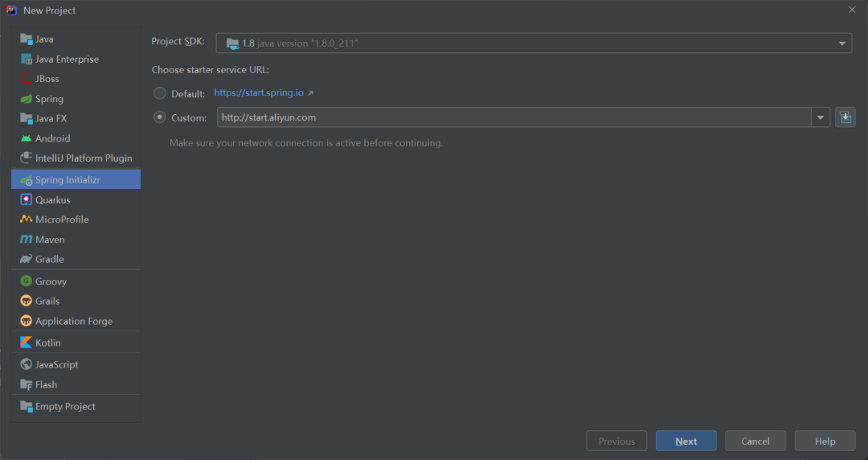Expand the custom URL history dropdown arrow

821,117
